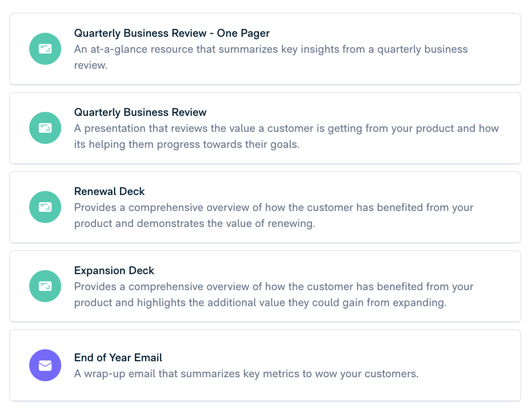This screenshot has width=532, height=410.
Task: Select the Quarterly Business Review - One Pager card
Action: [265, 49]
